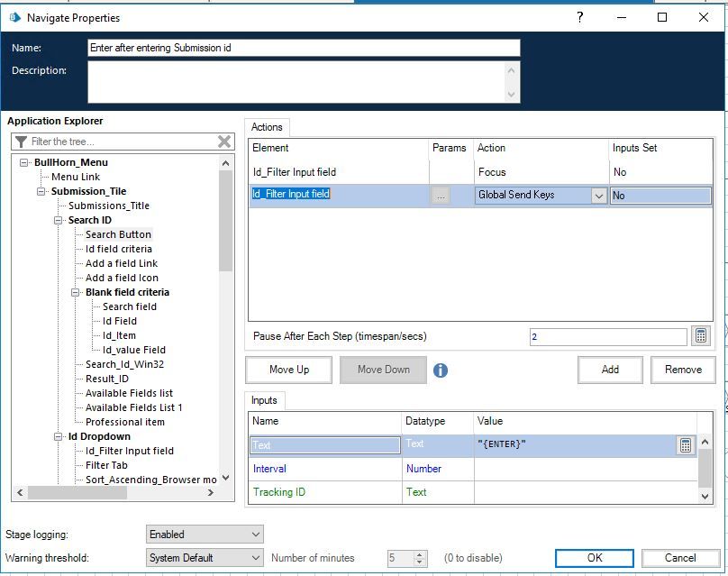Collapse the Blank field criteria node
728x576 pixels.
coord(76,292)
